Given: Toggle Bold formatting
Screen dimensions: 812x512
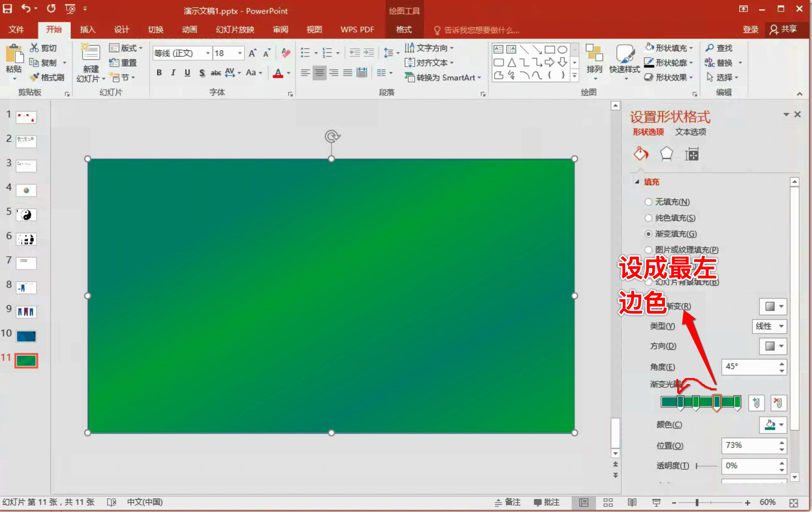Looking at the screenshot, I should 159,73.
